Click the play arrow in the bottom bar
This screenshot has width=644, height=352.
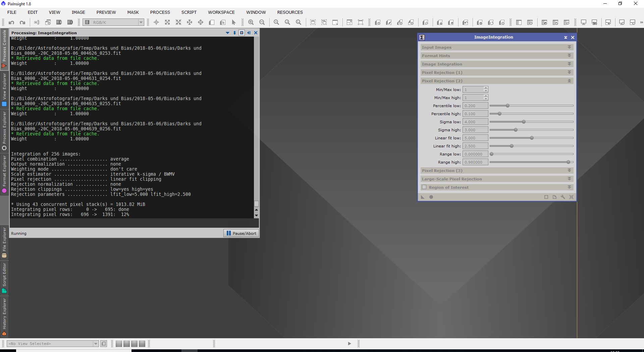(x=350, y=344)
